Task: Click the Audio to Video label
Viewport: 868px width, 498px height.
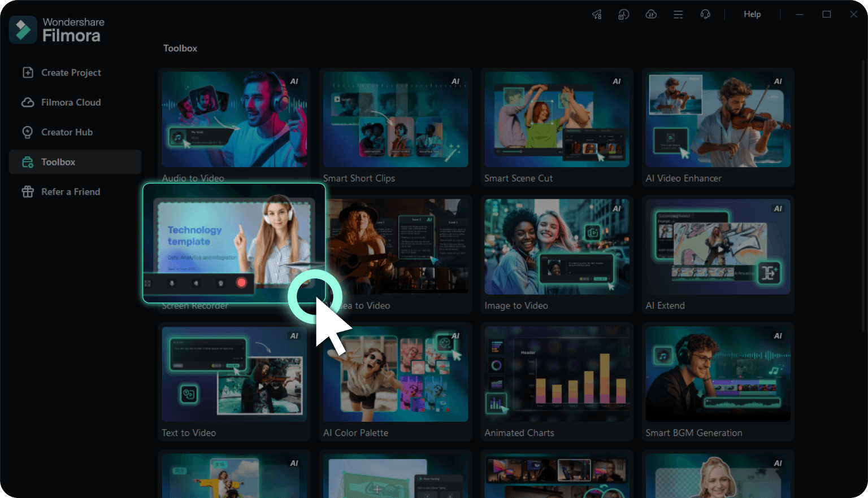Action: click(193, 178)
